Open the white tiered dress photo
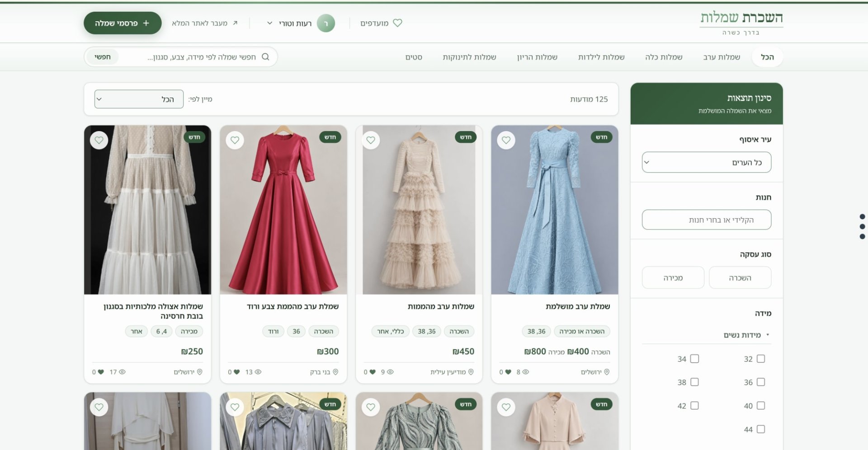This screenshot has width=868, height=450. pyautogui.click(x=147, y=210)
